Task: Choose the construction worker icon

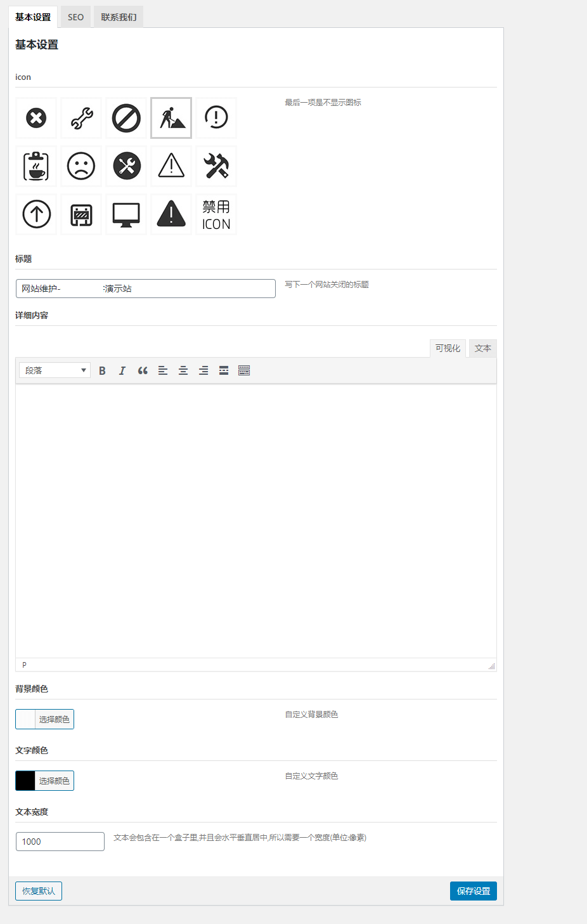Action: [171, 118]
